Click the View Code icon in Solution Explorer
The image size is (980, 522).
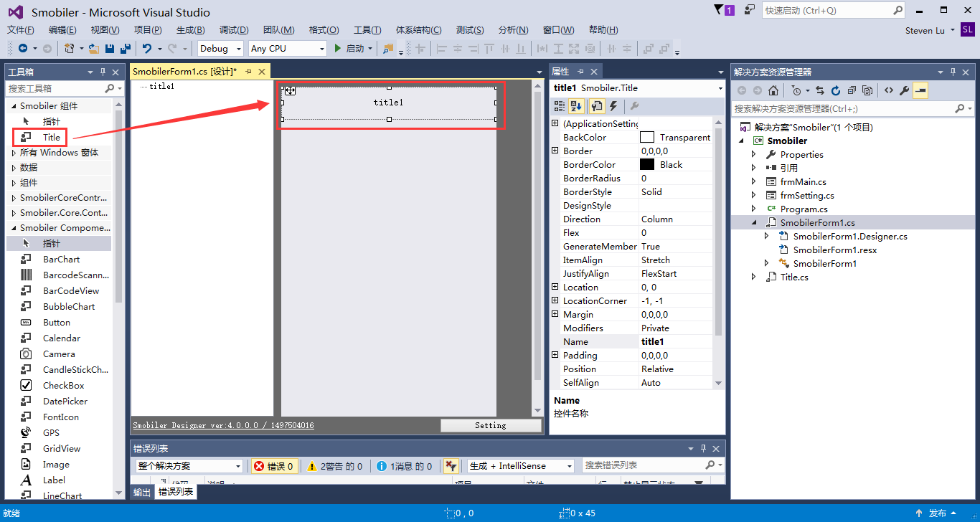(888, 90)
